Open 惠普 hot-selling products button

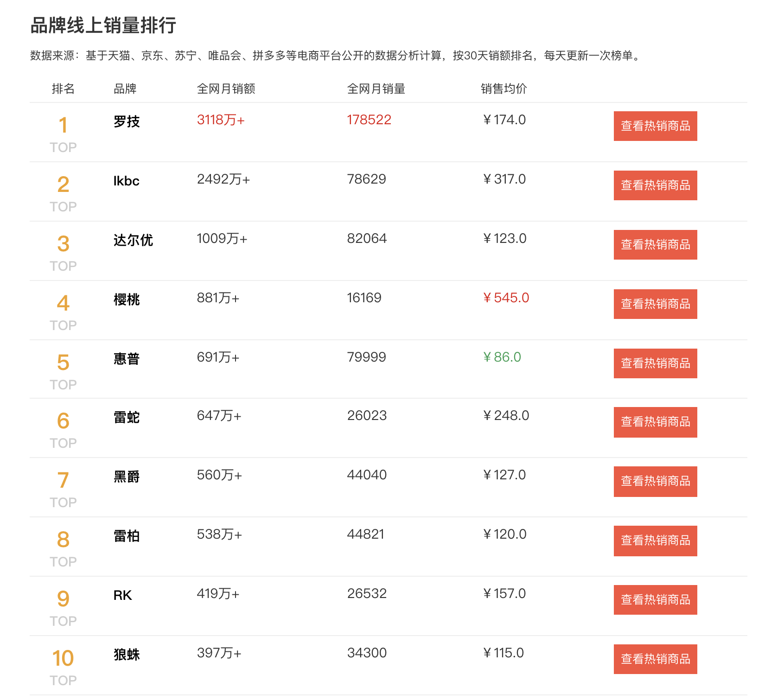click(655, 363)
